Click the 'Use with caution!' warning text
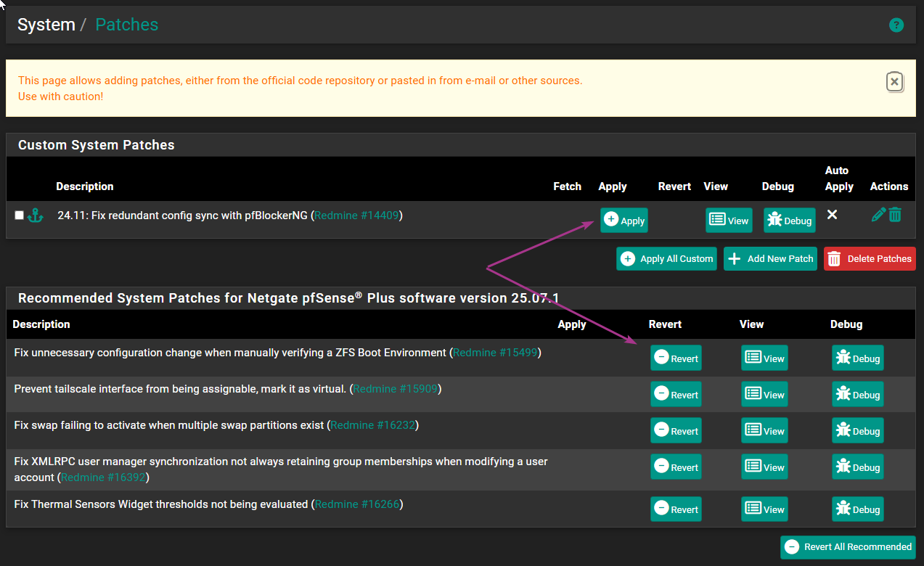 coord(61,96)
